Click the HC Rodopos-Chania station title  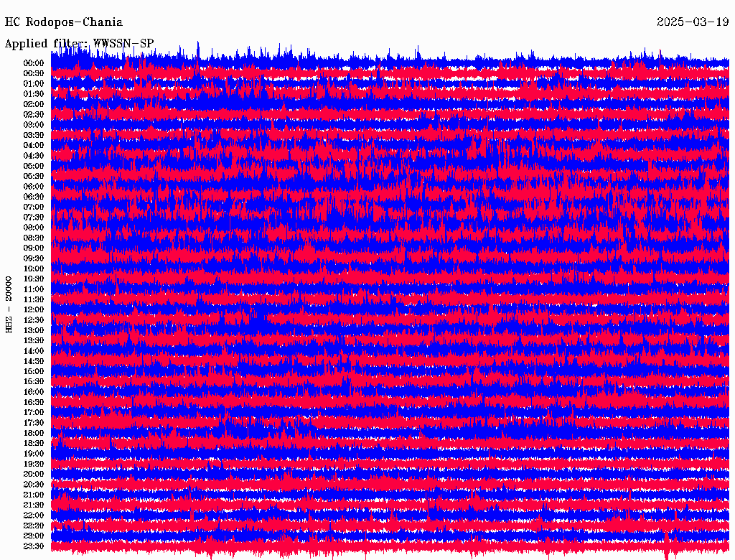64,22
